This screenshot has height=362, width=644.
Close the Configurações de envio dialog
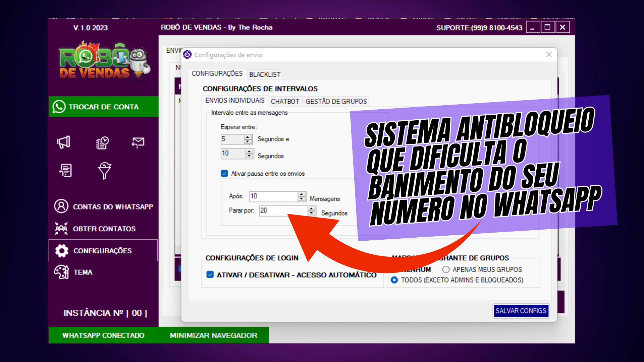click(x=549, y=54)
